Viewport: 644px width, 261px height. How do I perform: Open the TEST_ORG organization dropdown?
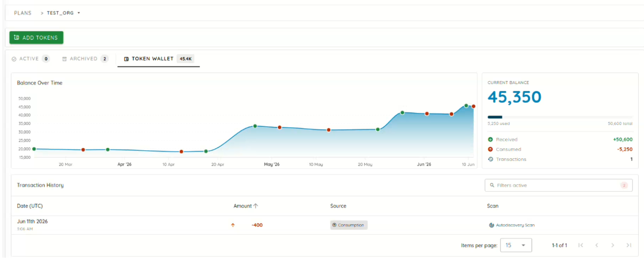(63, 13)
